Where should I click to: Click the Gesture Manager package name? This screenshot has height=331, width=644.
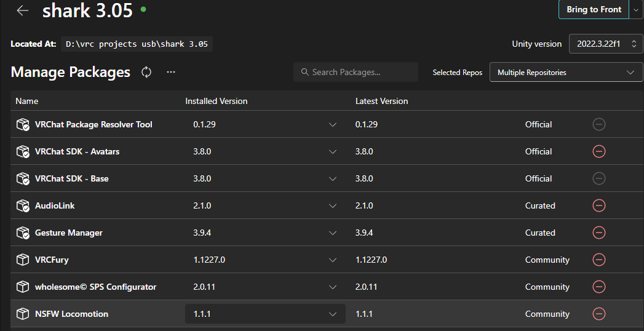point(69,233)
